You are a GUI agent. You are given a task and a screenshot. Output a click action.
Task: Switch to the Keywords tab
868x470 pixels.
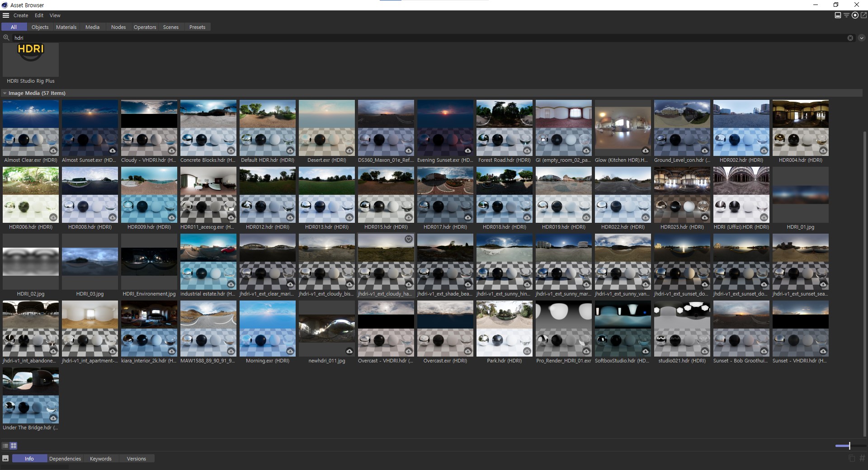point(101,458)
